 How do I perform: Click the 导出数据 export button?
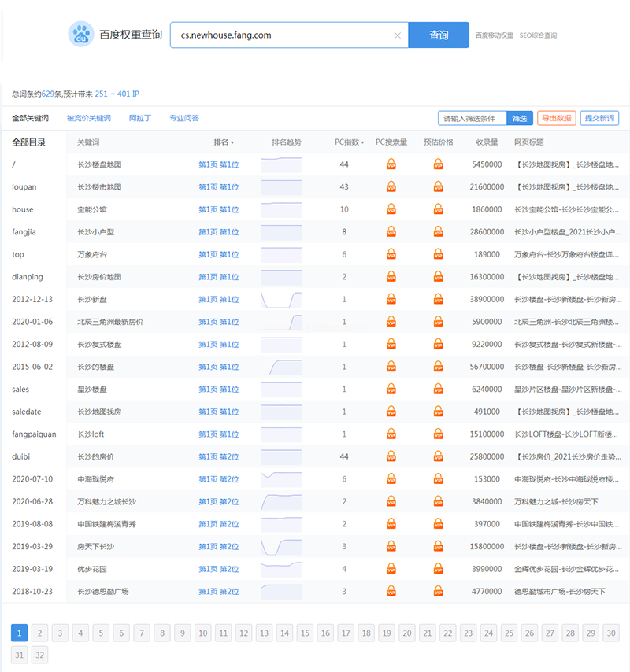click(x=556, y=118)
